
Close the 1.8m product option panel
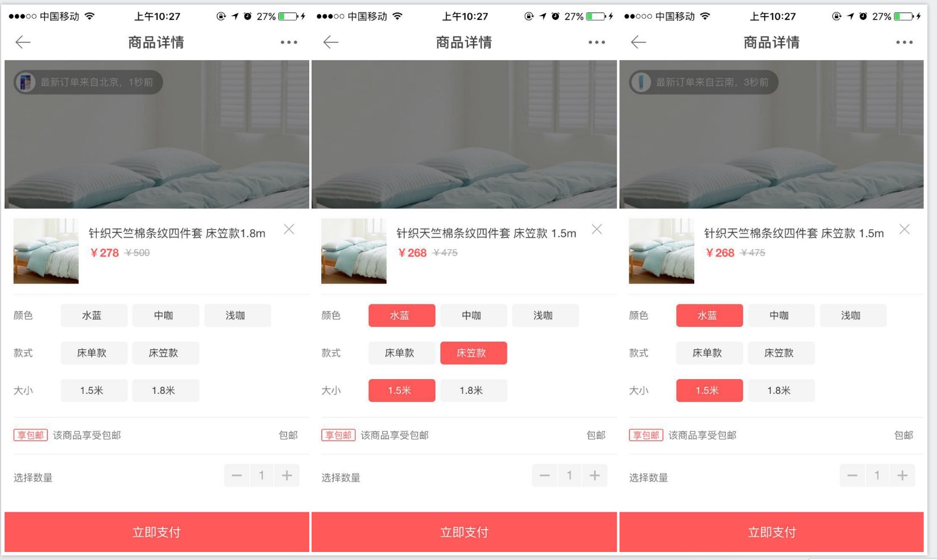point(289,229)
